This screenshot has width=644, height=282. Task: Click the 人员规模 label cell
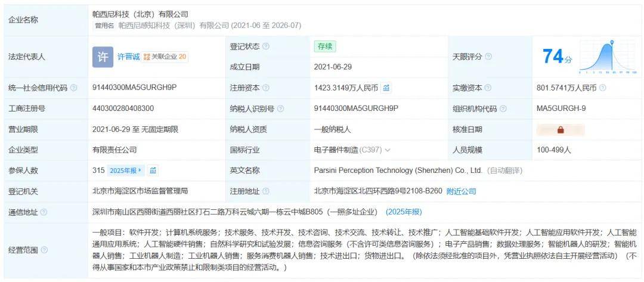point(490,150)
